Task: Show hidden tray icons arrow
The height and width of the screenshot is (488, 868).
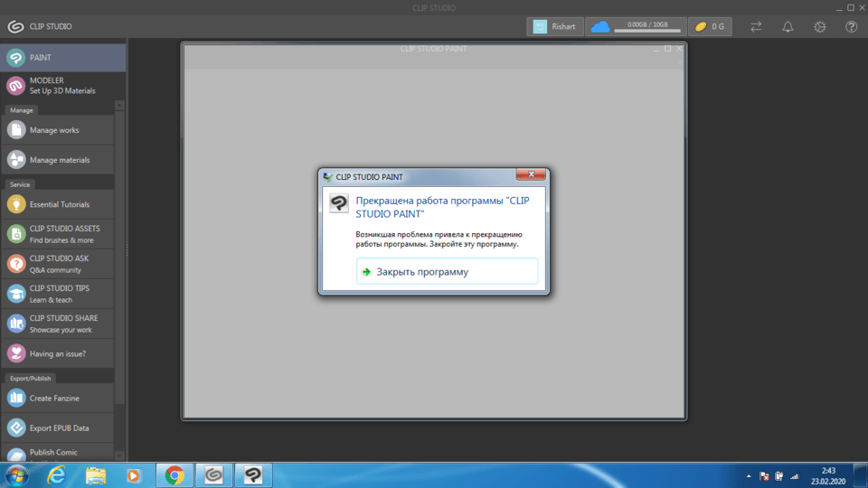Action: click(x=749, y=476)
